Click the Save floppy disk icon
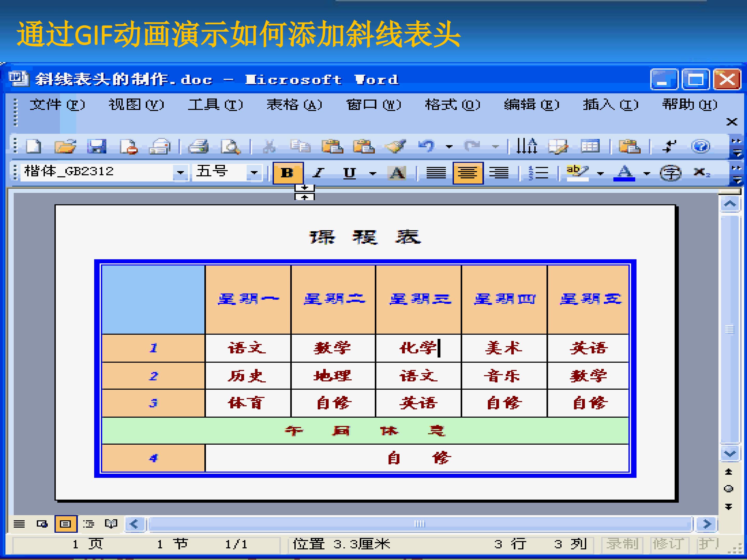This screenshot has height=560, width=747. pos(96,146)
